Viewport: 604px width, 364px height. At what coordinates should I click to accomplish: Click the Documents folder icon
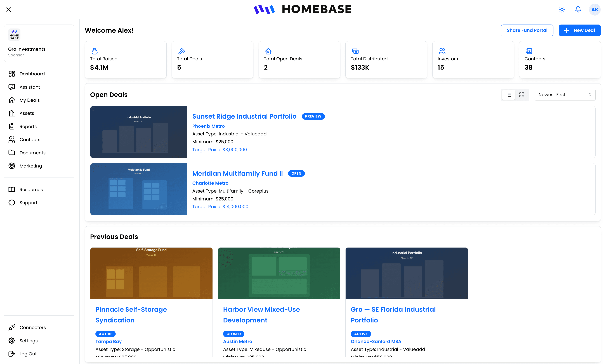pos(12,152)
